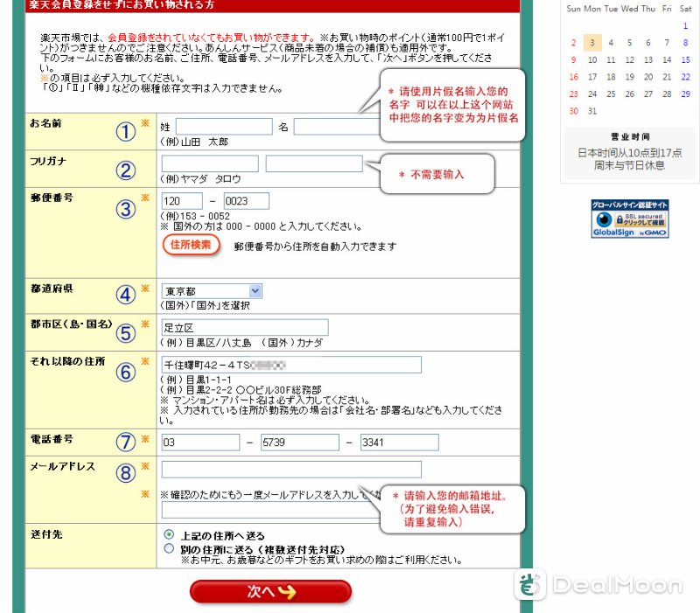Open the 都道府県 dropdown showing 東京都

coord(212,291)
